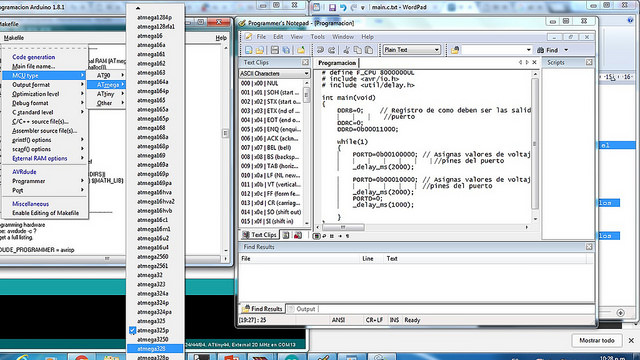Open the View menu in Programmer's Notepad
Viewport: 640px width, 360px height.
(297, 37)
